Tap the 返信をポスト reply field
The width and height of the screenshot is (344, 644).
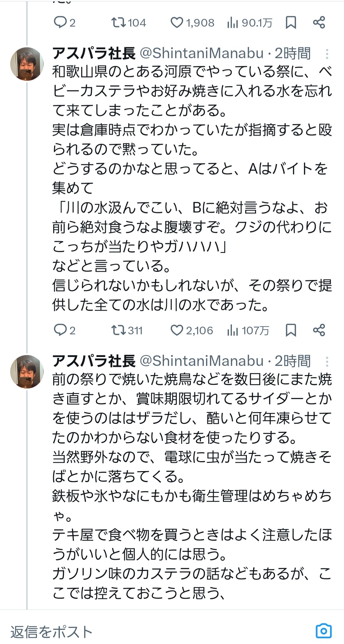point(127,632)
